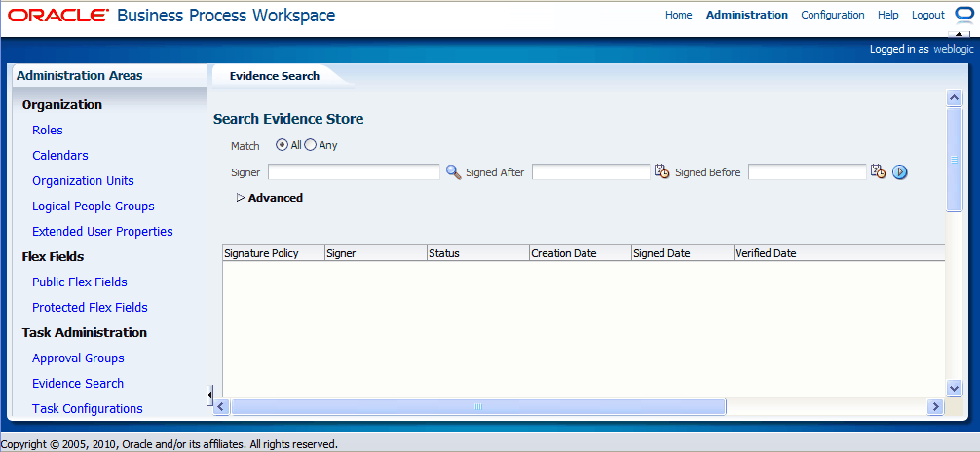The height and width of the screenshot is (452, 980).
Task: Open the Calendars link
Action: coord(60,156)
